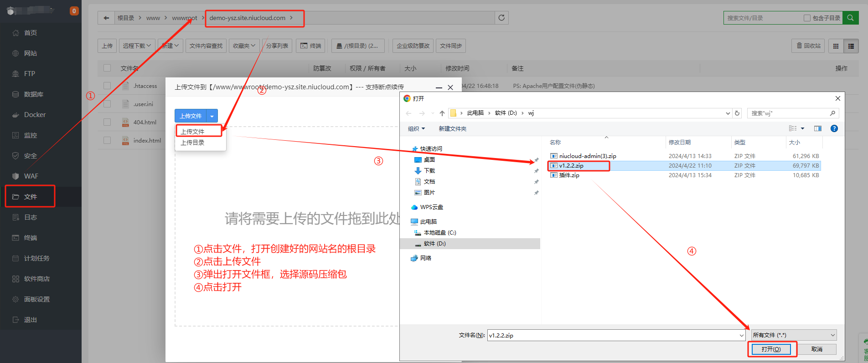Open 数据库 in the sidebar

coord(34,94)
